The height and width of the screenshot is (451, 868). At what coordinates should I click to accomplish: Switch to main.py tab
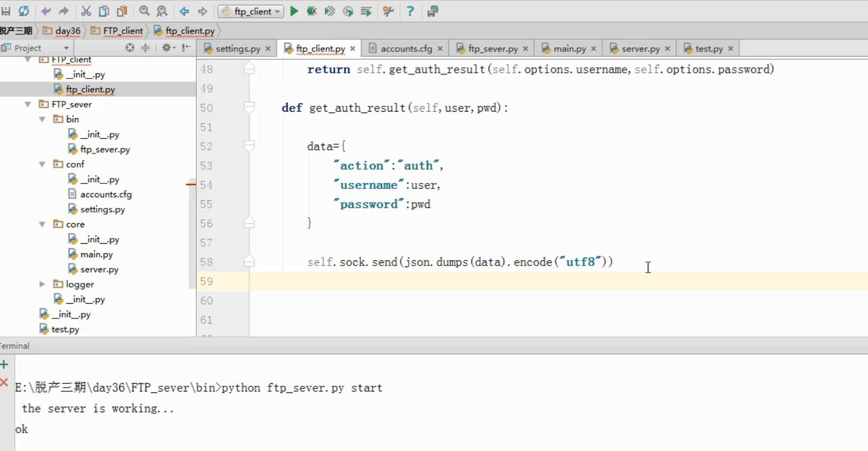coord(570,48)
